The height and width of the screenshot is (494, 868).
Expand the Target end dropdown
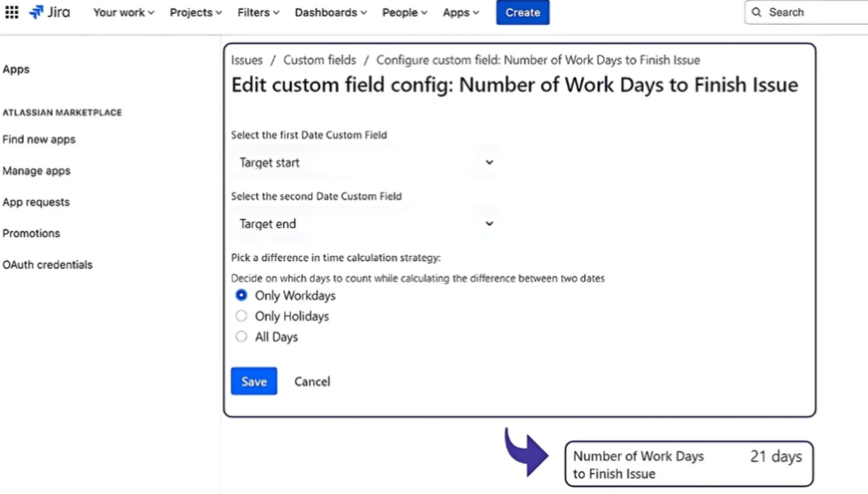click(x=365, y=224)
